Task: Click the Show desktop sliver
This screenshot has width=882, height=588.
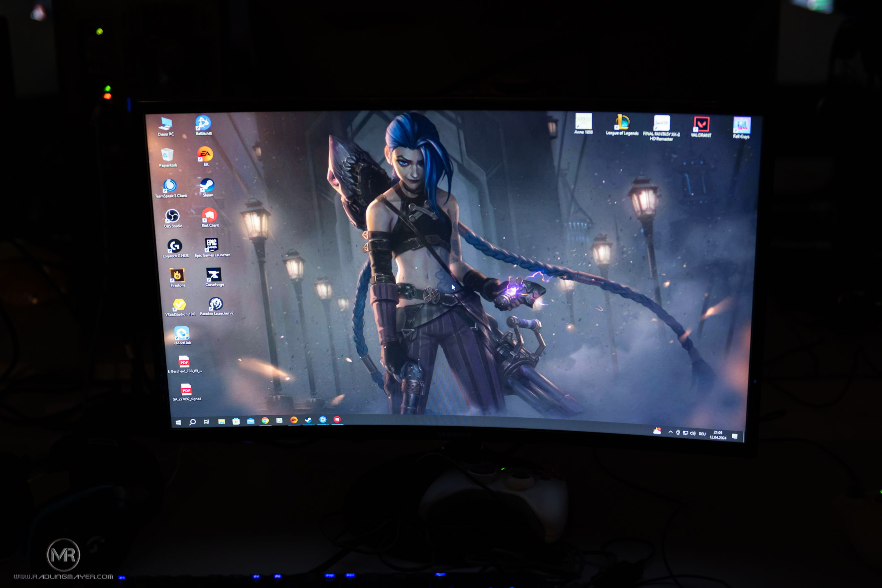Action: tap(743, 437)
